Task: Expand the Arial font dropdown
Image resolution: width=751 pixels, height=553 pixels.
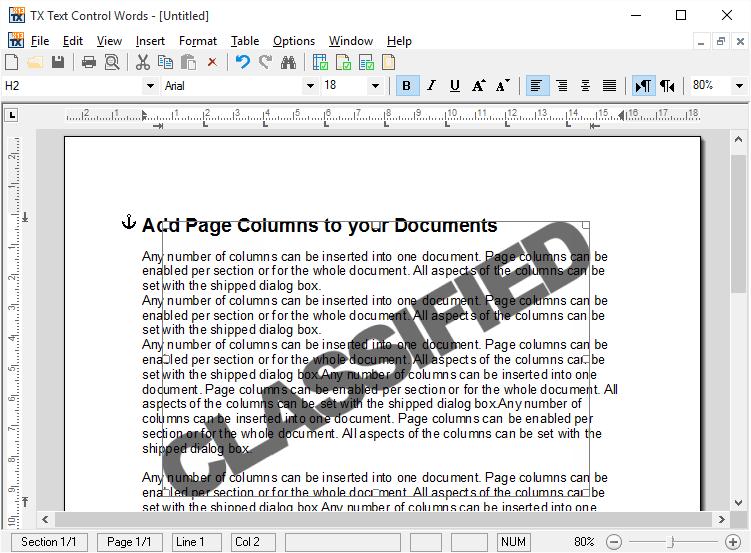Action: pyautogui.click(x=310, y=86)
